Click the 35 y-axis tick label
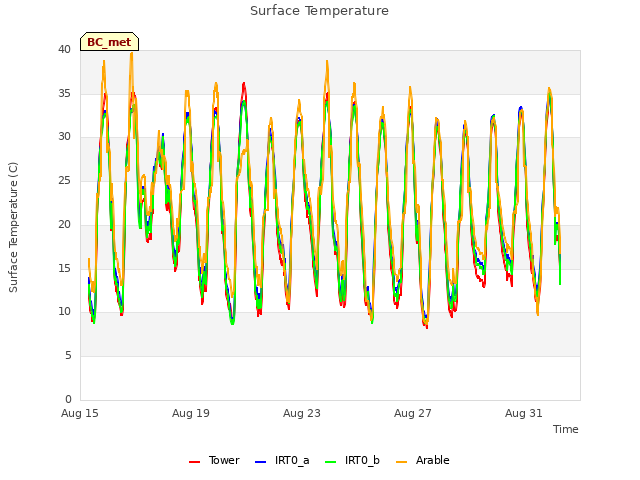 click(64, 93)
